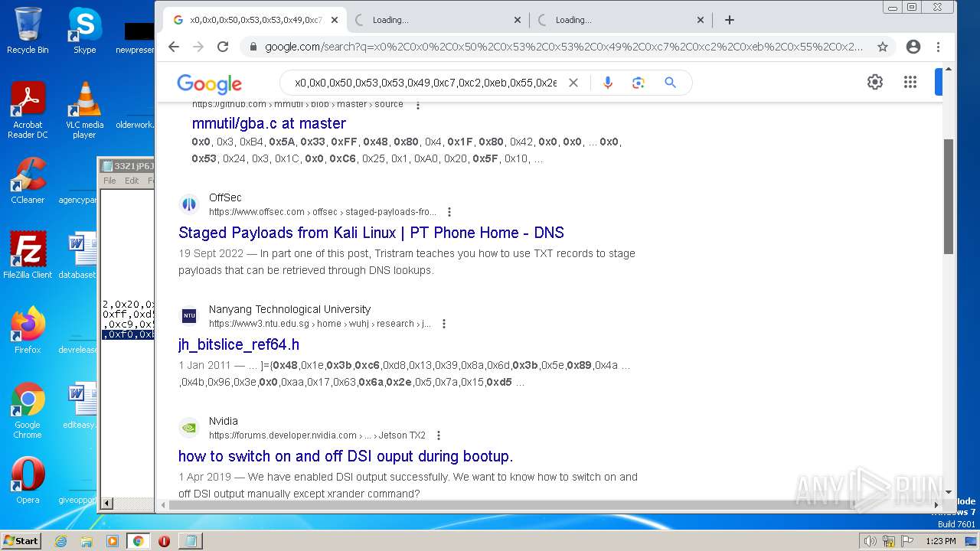Open the File menu in Notepad
Viewport: 980px width, 551px height.
point(109,181)
